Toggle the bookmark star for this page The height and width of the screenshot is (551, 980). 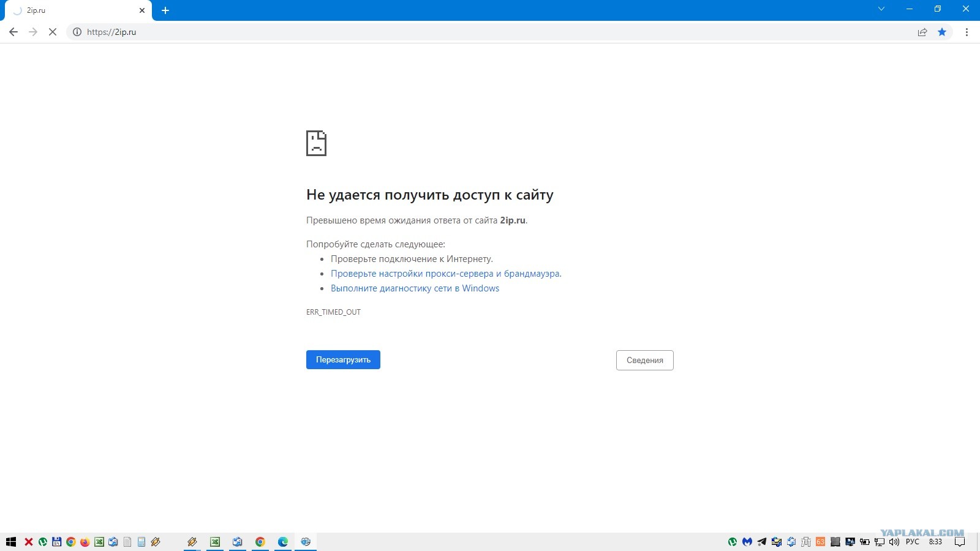[x=942, y=32]
